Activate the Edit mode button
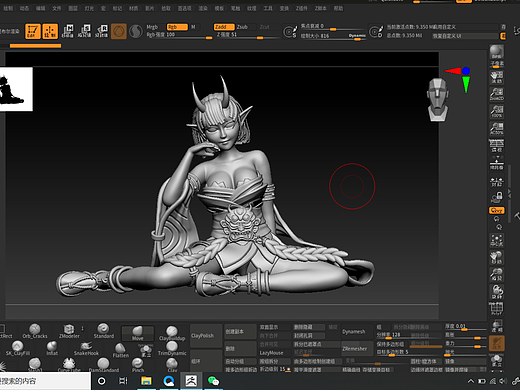 pyautogui.click(x=33, y=31)
